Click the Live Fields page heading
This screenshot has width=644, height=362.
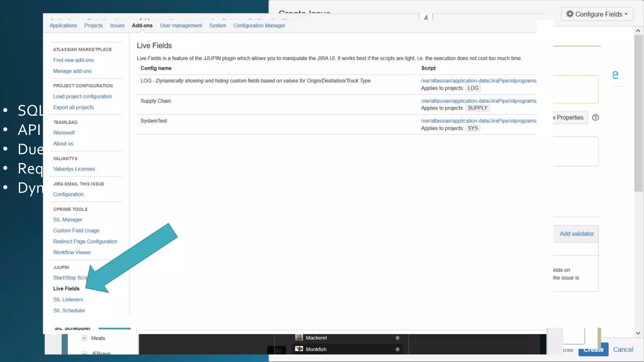tap(154, 46)
